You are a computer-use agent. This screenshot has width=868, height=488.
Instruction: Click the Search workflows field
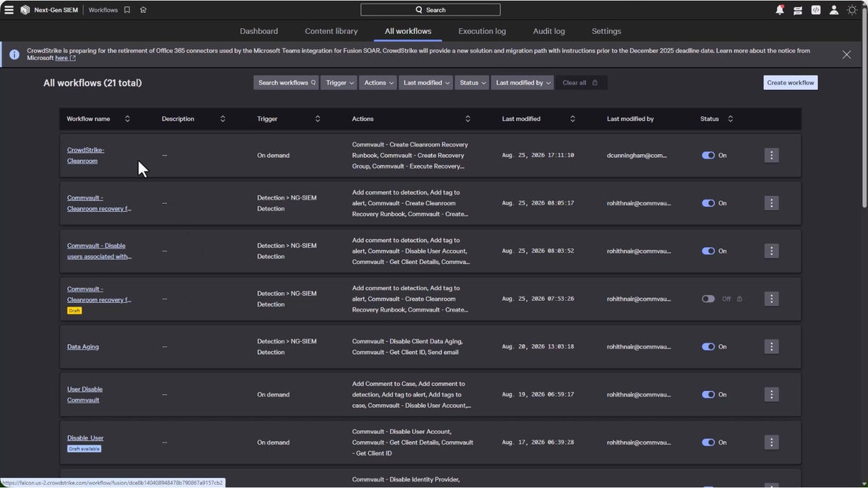coord(286,82)
